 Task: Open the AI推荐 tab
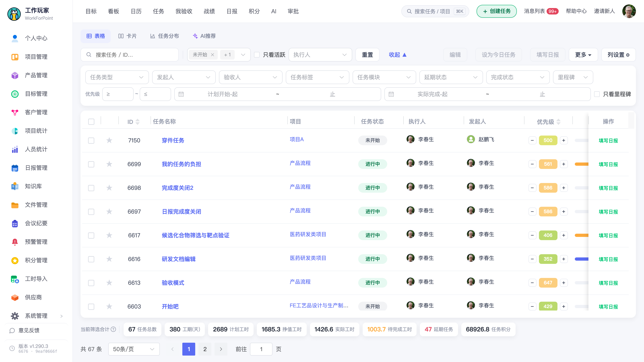tap(204, 36)
